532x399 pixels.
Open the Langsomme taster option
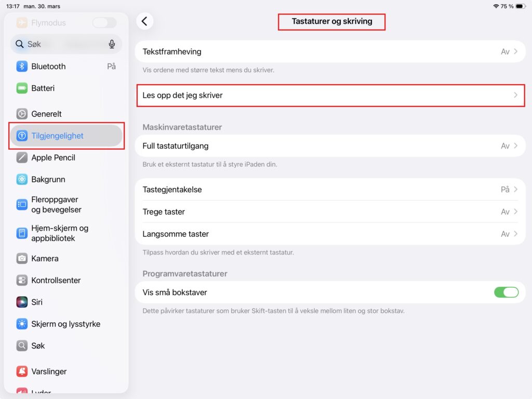pyautogui.click(x=330, y=234)
